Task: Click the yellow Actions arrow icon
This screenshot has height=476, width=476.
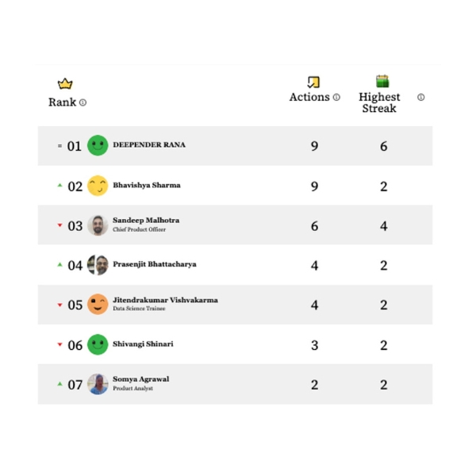Action: pyautogui.click(x=313, y=82)
